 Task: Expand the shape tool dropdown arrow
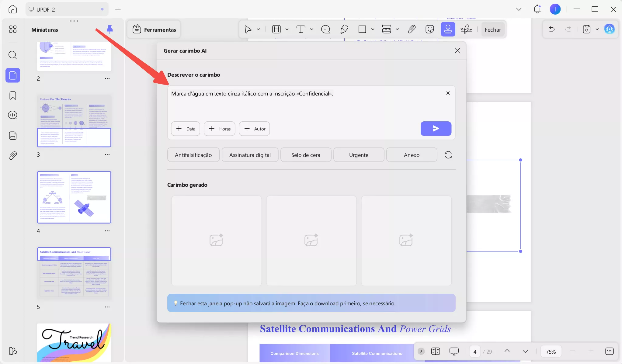click(373, 29)
